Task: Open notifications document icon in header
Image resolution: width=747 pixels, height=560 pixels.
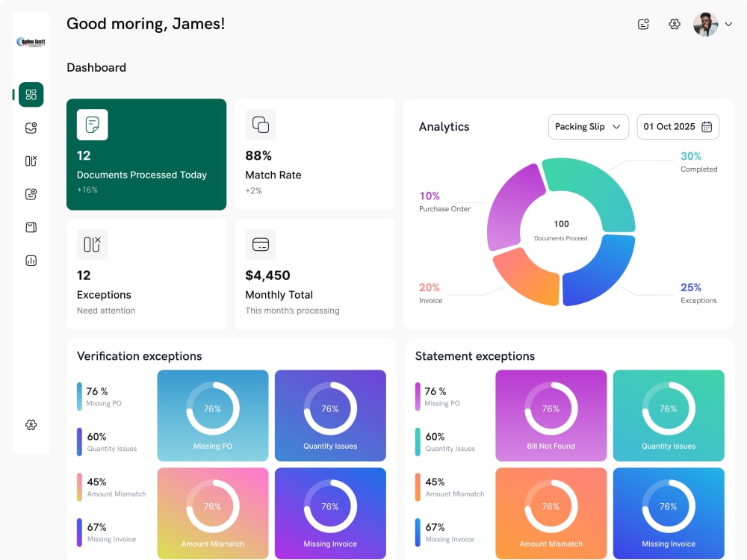Action: click(x=643, y=24)
